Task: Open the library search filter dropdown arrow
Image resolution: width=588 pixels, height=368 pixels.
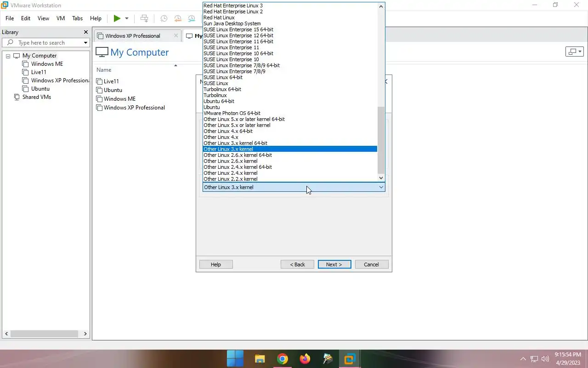Action: pyautogui.click(x=85, y=43)
